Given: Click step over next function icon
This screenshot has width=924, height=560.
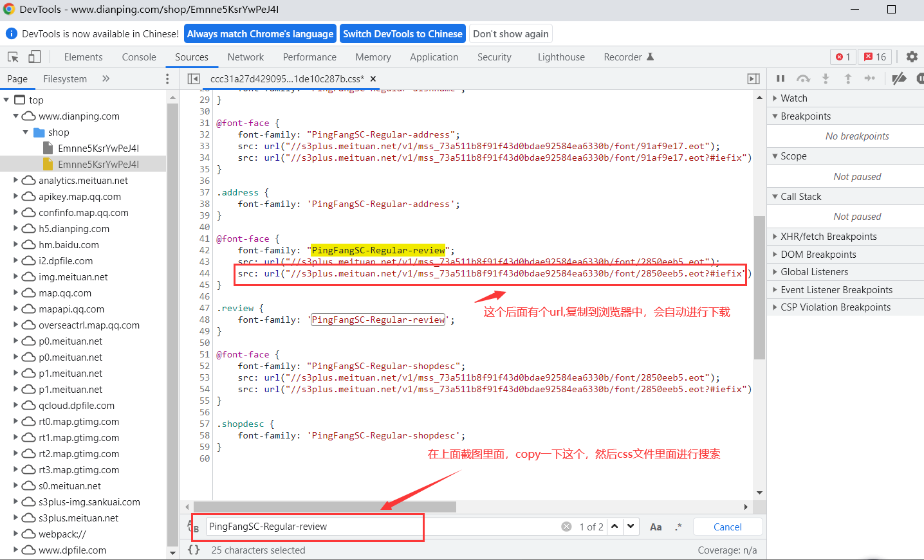Looking at the screenshot, I should (x=803, y=78).
